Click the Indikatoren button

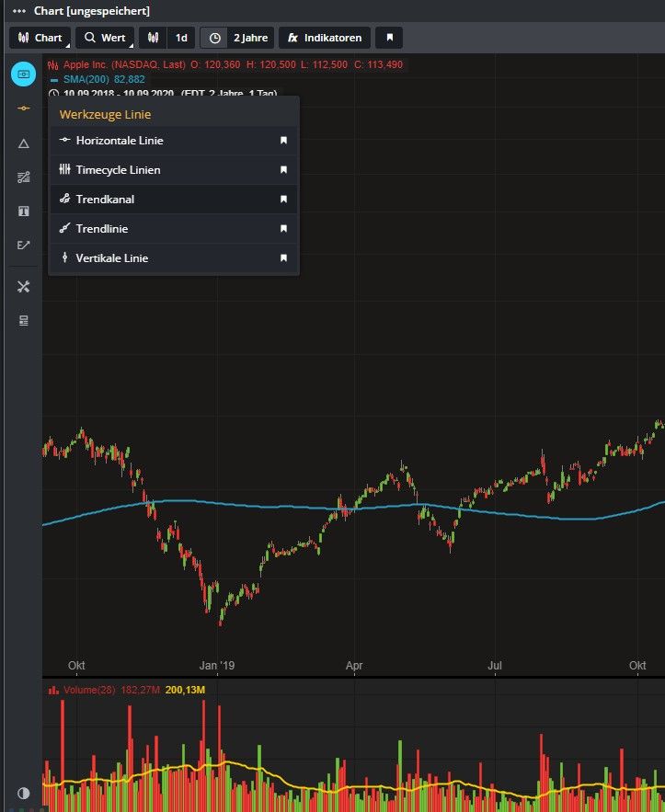coord(325,38)
